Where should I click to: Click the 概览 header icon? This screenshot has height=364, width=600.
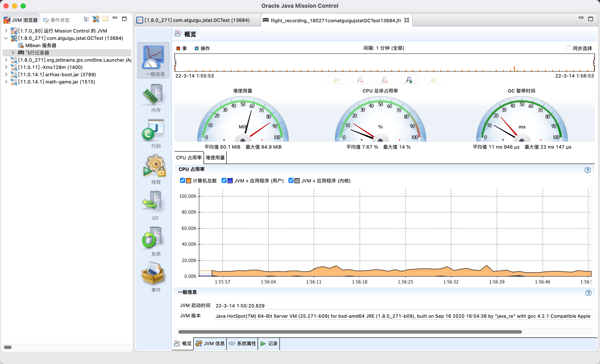178,34
